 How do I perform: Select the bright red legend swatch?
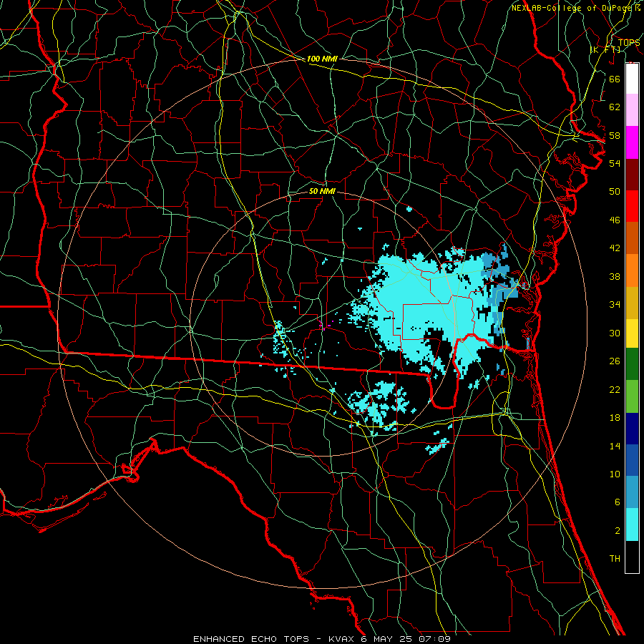coord(632,206)
